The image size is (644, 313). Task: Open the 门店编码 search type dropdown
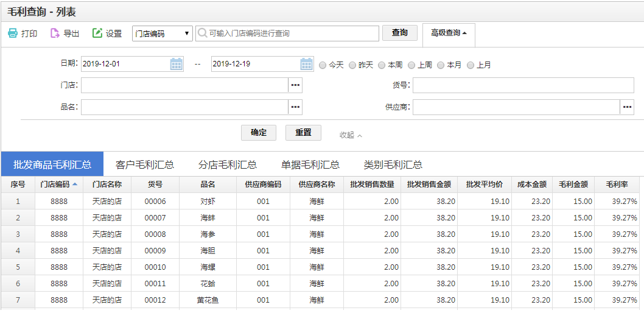163,33
